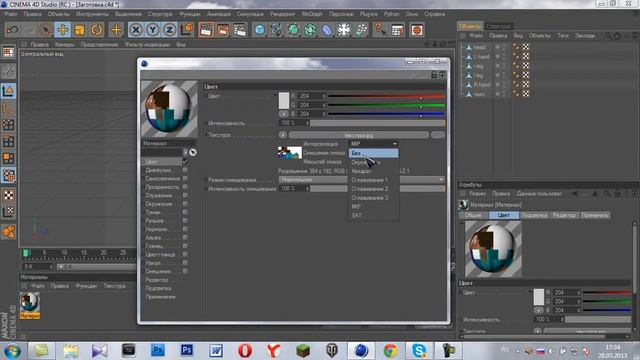Click the browse button right of texture path

(438, 135)
